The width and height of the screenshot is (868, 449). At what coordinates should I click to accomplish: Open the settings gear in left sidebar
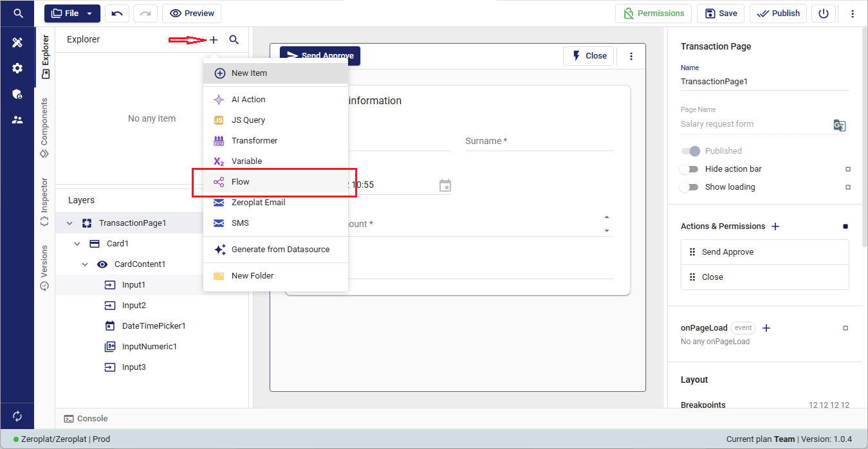[x=17, y=68]
